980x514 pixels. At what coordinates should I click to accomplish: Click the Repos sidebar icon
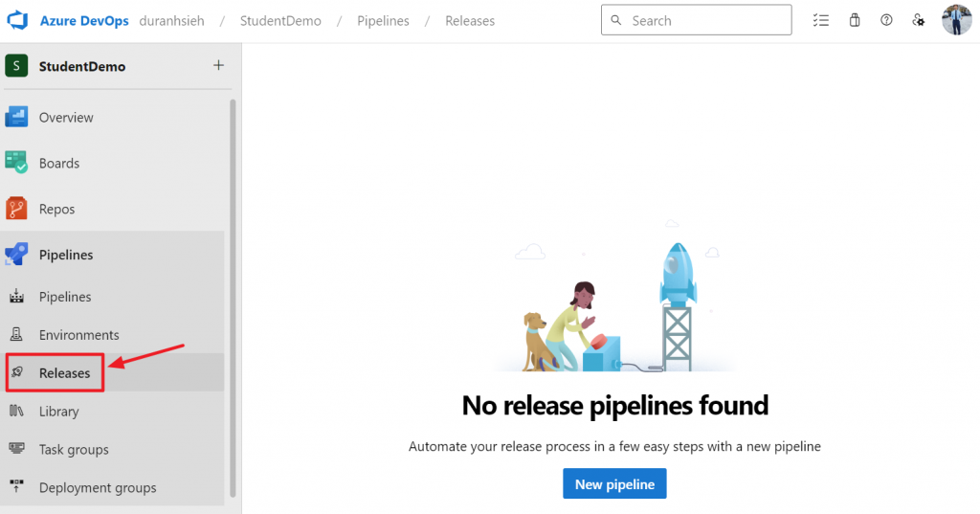click(x=16, y=209)
